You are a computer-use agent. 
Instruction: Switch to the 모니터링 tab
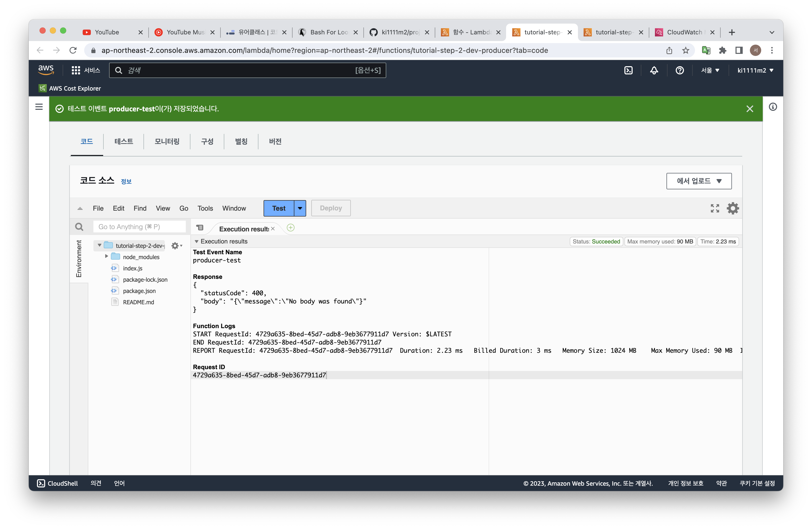click(x=167, y=142)
